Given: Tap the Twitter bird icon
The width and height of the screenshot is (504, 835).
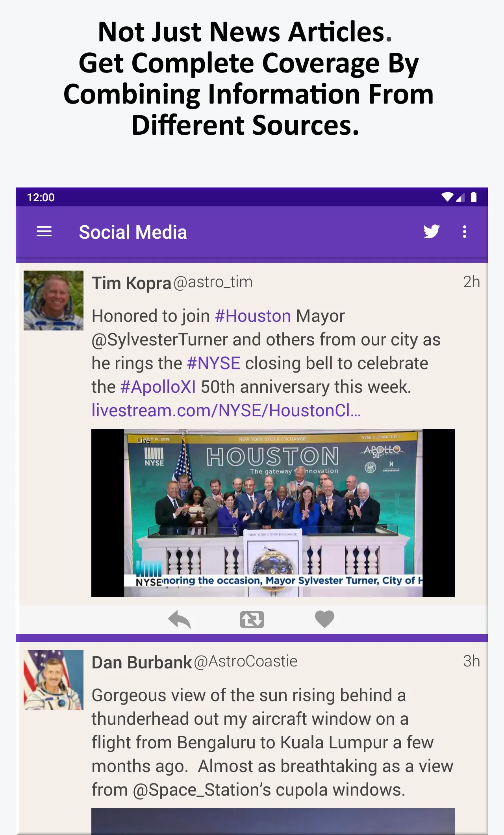Looking at the screenshot, I should tap(431, 232).
